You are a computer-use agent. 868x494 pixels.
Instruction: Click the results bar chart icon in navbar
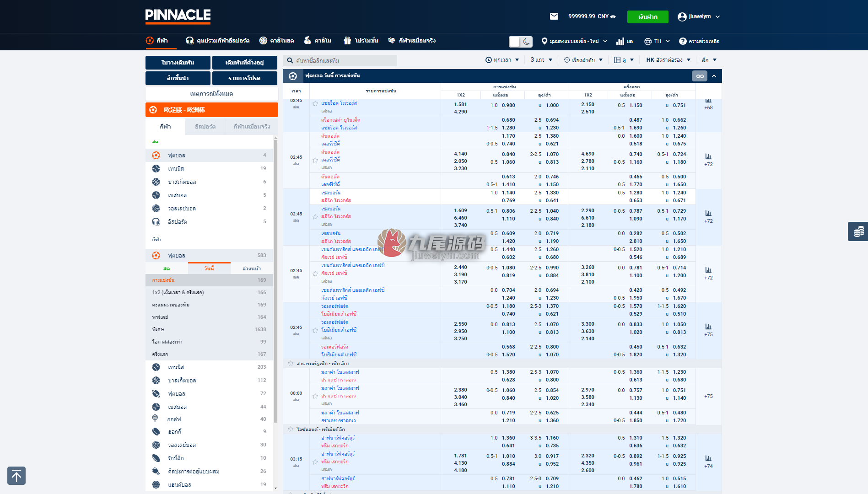620,41
